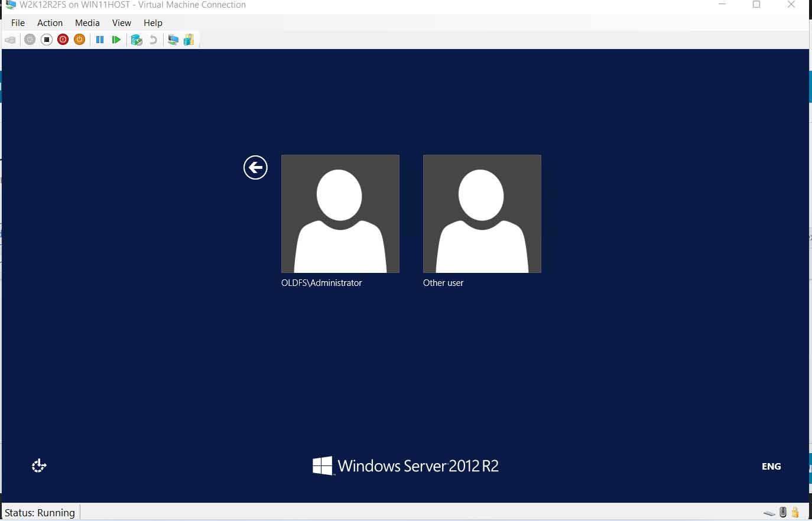Click the mouse status icon in the status bar
The width and height of the screenshot is (812, 521).
click(x=783, y=512)
